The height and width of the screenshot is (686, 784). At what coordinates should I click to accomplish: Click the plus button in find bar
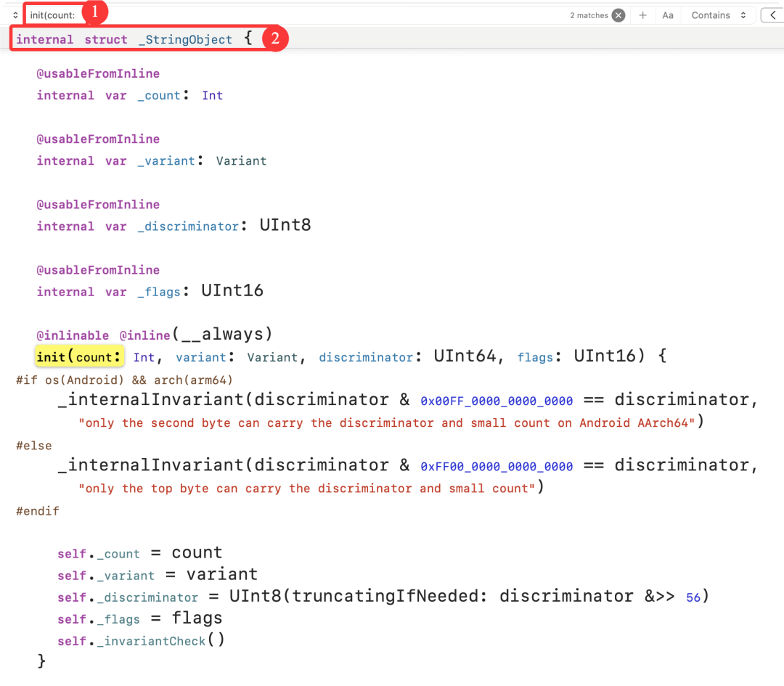(x=642, y=15)
